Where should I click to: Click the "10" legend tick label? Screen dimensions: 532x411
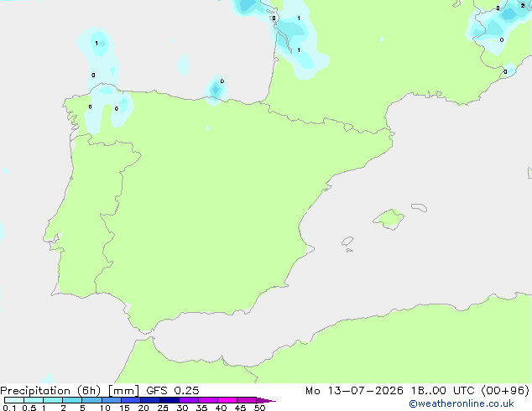click(x=105, y=408)
